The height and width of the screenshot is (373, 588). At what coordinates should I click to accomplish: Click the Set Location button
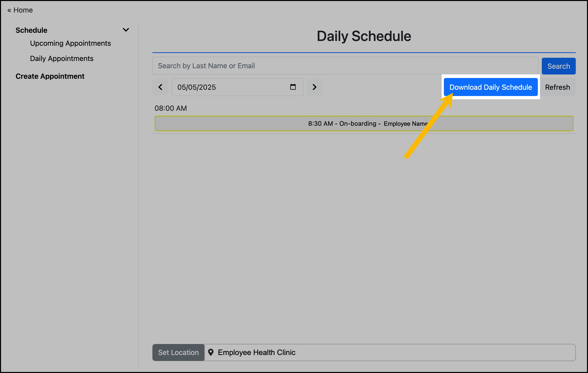[178, 352]
